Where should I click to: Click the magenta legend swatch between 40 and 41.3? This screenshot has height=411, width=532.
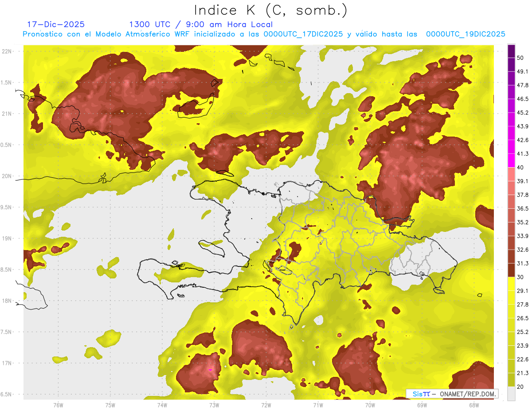pos(511,160)
